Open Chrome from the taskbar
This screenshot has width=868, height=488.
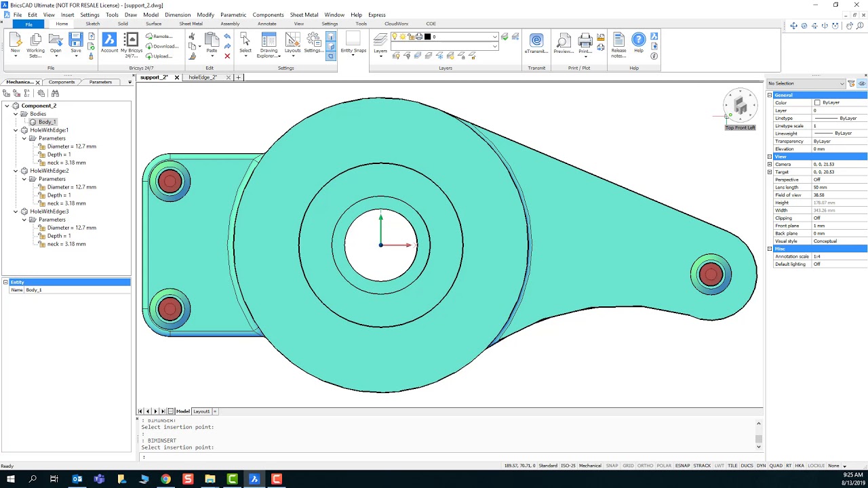pyautogui.click(x=165, y=479)
